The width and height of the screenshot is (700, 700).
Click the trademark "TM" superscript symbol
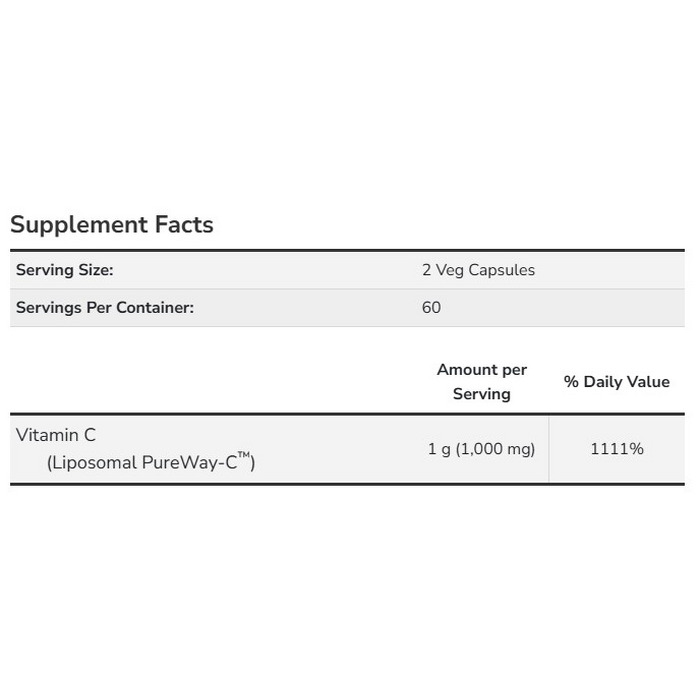pyautogui.click(x=244, y=456)
